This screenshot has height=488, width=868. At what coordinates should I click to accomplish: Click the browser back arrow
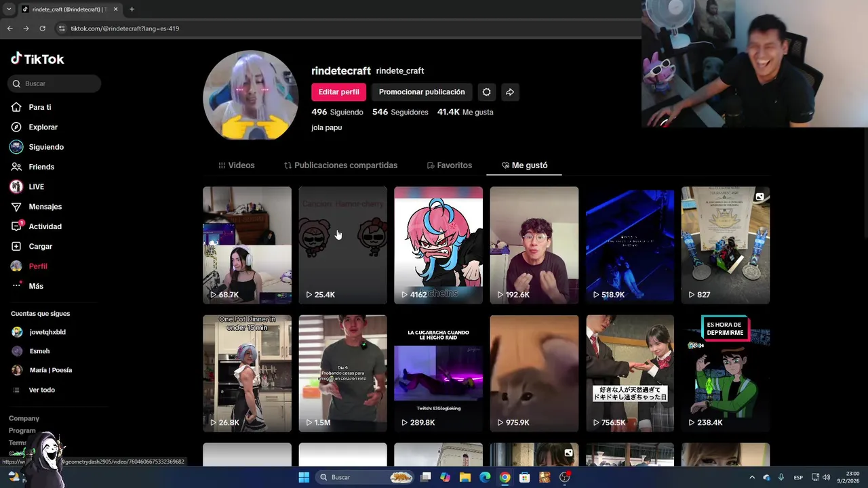9,28
